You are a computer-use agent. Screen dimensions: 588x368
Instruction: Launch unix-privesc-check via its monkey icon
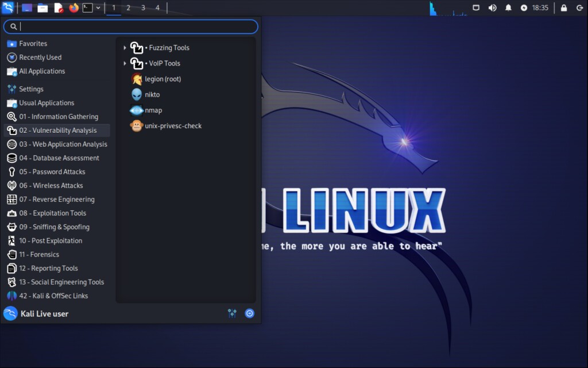pos(137,126)
